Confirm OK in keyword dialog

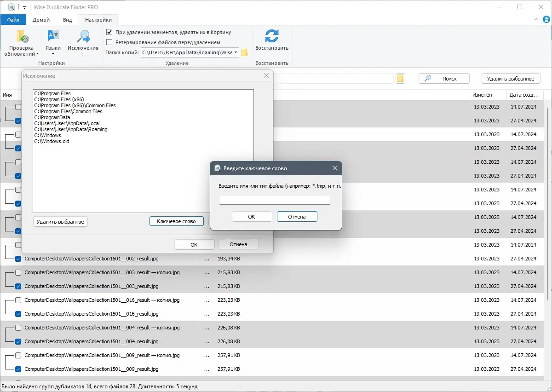coord(252,217)
